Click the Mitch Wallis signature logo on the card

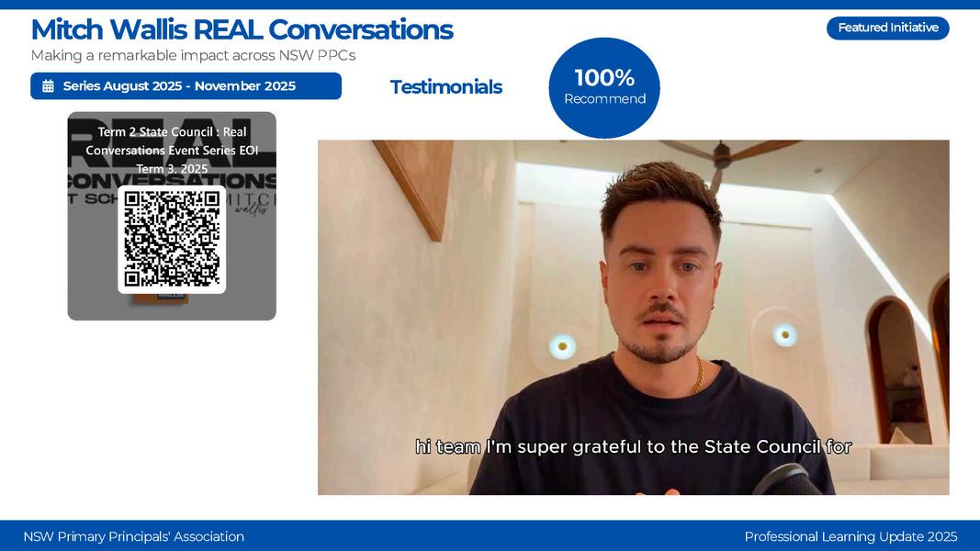[x=252, y=204]
